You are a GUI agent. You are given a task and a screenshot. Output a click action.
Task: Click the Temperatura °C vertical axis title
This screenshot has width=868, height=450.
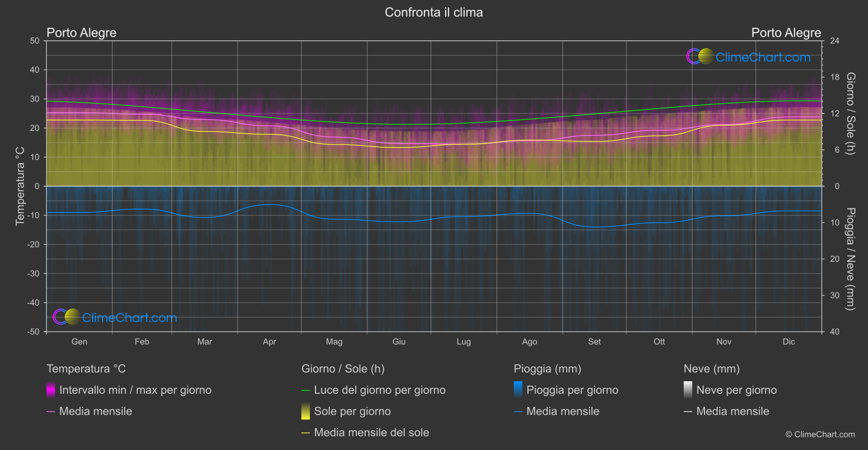coord(20,186)
